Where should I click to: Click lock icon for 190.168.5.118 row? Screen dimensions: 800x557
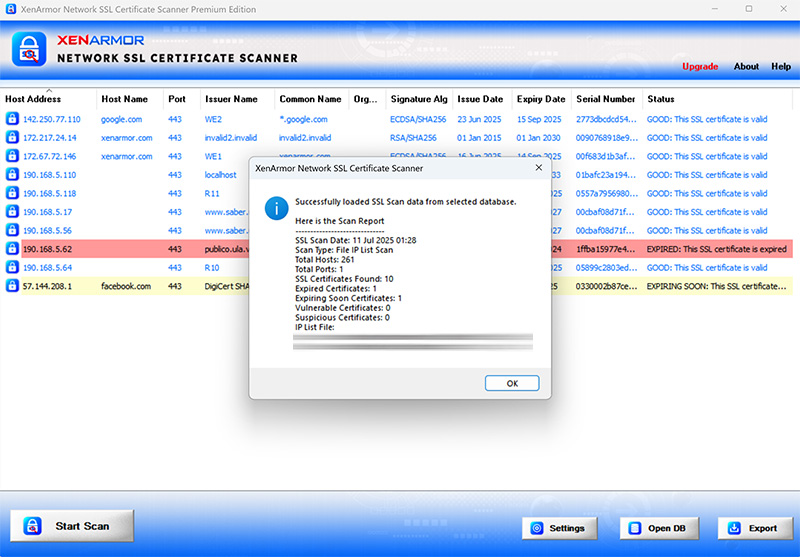click(x=12, y=193)
